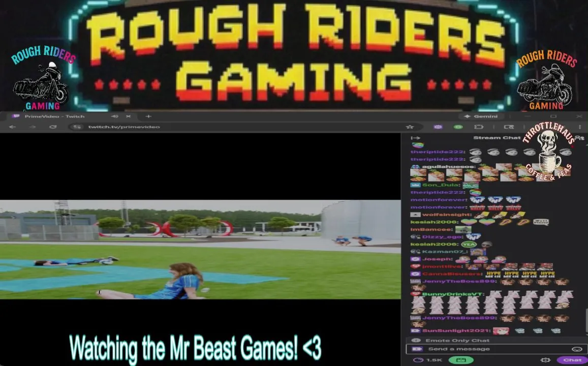The image size is (588, 366).
Task: Click the emote image after ImBamcee
Action: [x=463, y=229]
